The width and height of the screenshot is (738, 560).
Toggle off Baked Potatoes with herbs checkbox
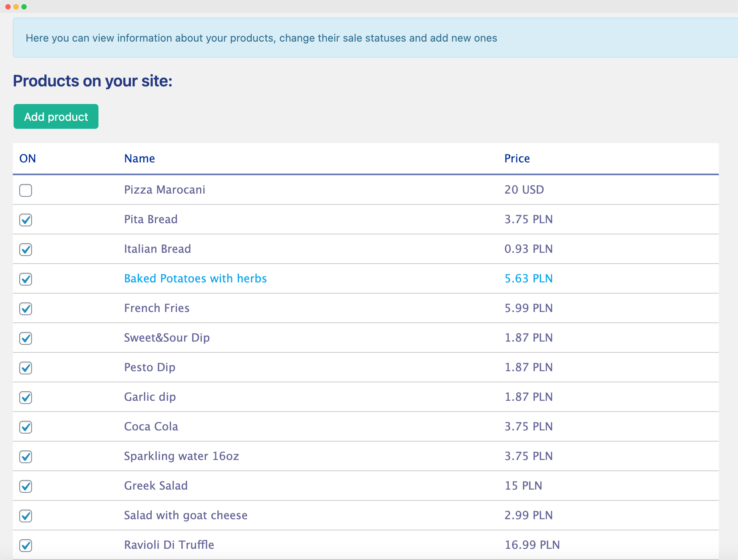(26, 279)
